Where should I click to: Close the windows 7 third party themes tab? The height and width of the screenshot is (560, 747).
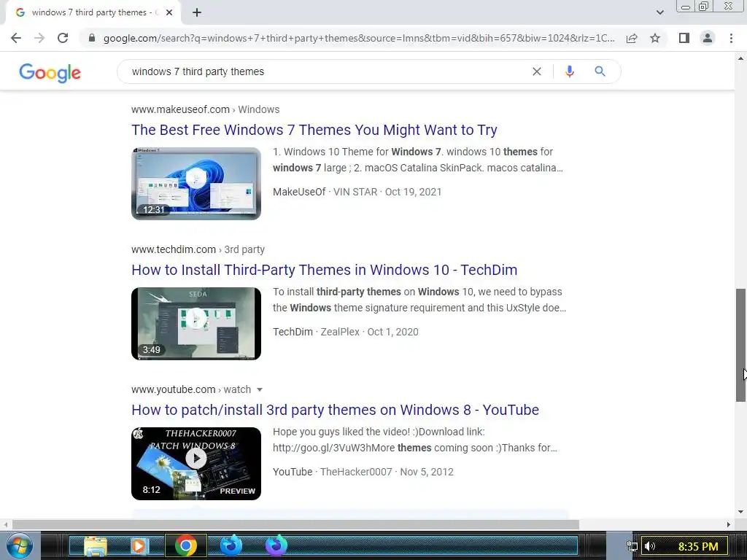[169, 13]
